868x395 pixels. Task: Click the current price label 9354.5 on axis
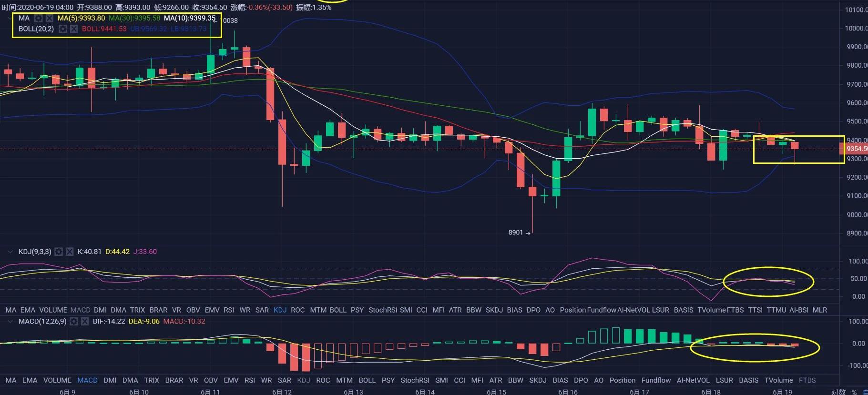point(856,149)
